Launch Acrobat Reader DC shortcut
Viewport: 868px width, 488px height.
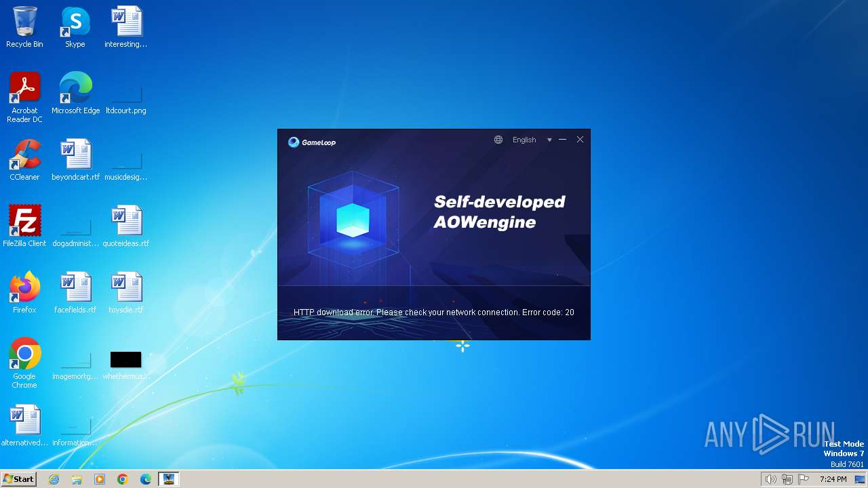(24, 98)
